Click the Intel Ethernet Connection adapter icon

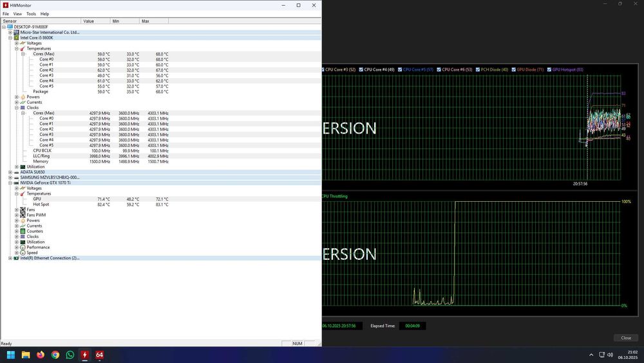point(17,258)
